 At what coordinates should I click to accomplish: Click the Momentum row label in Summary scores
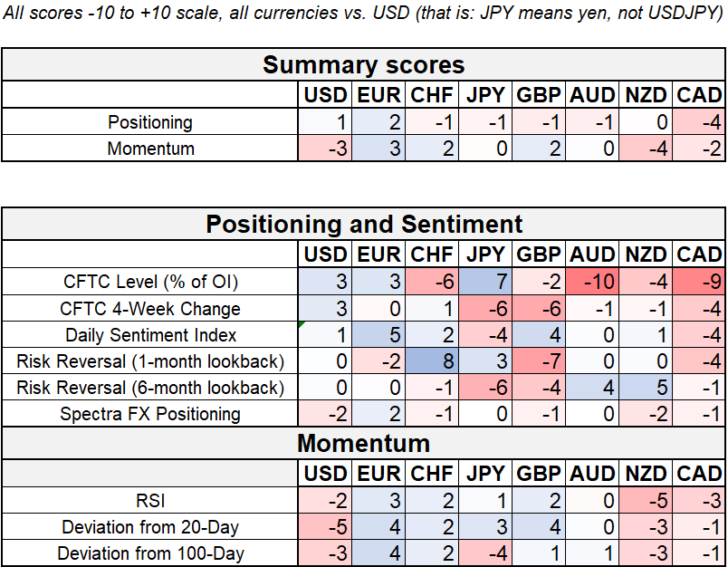pos(150,149)
